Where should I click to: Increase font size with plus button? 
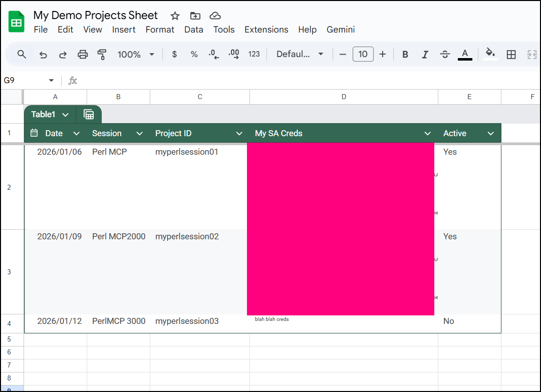(383, 54)
